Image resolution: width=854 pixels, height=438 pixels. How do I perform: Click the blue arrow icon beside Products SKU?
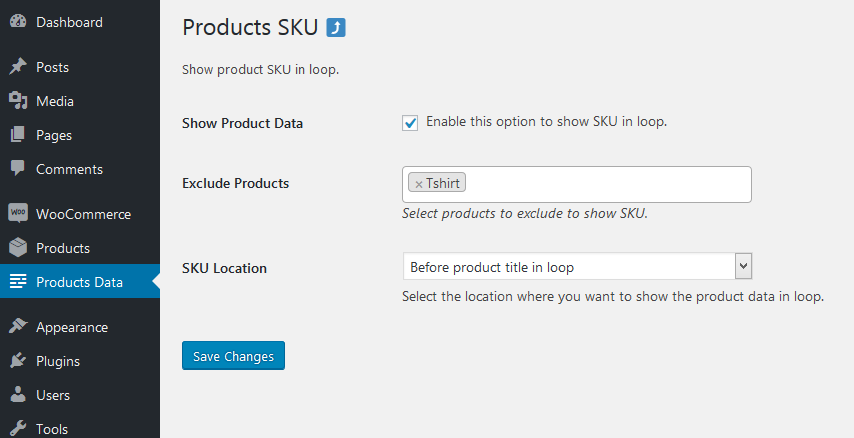[336, 28]
